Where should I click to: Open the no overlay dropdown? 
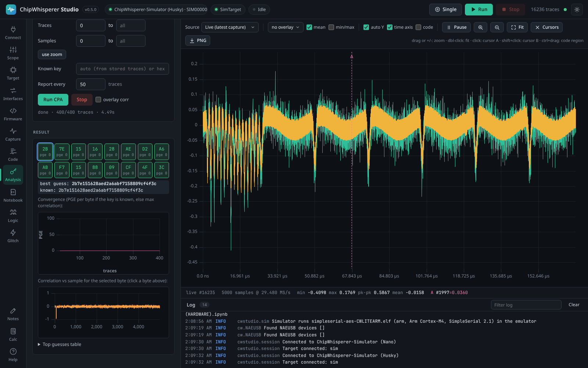point(286,27)
